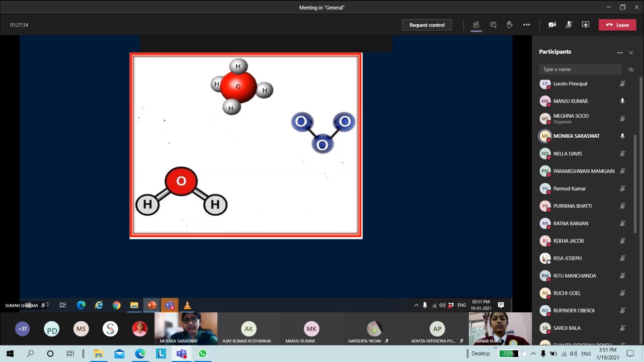Open the meeting chat panel

(x=493, y=25)
